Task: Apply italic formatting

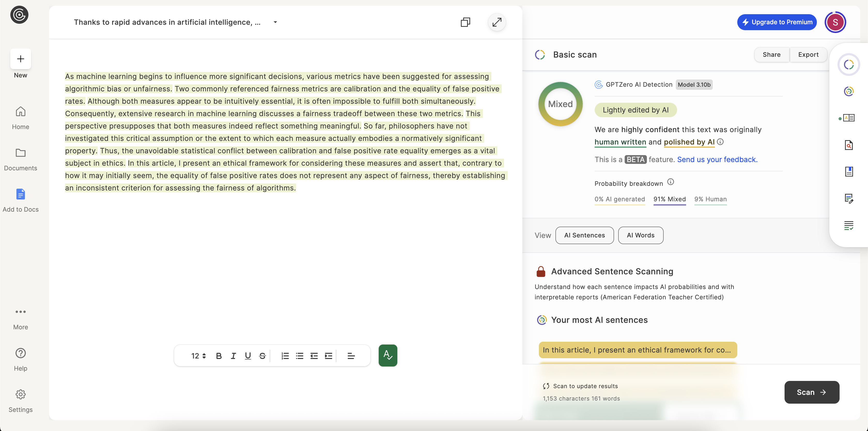Action: [233, 356]
